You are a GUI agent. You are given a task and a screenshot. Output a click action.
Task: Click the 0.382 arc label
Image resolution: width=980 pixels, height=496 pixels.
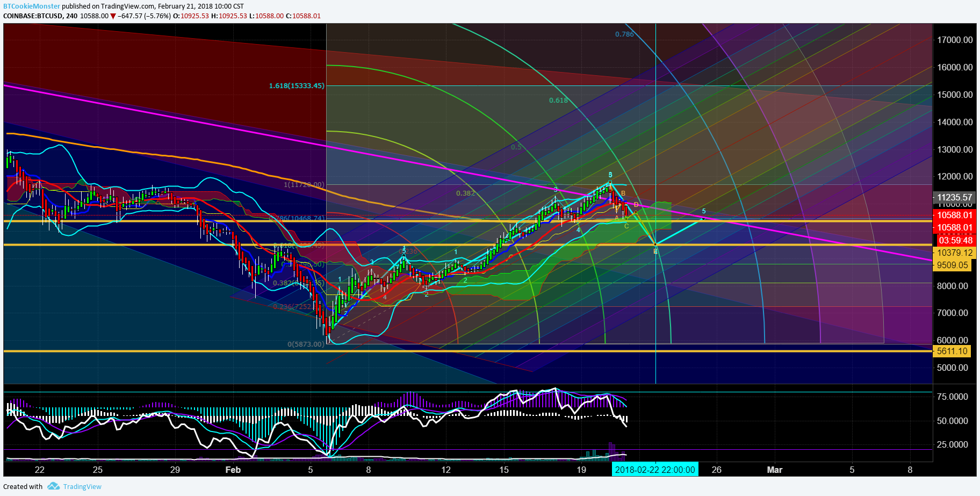(465, 193)
